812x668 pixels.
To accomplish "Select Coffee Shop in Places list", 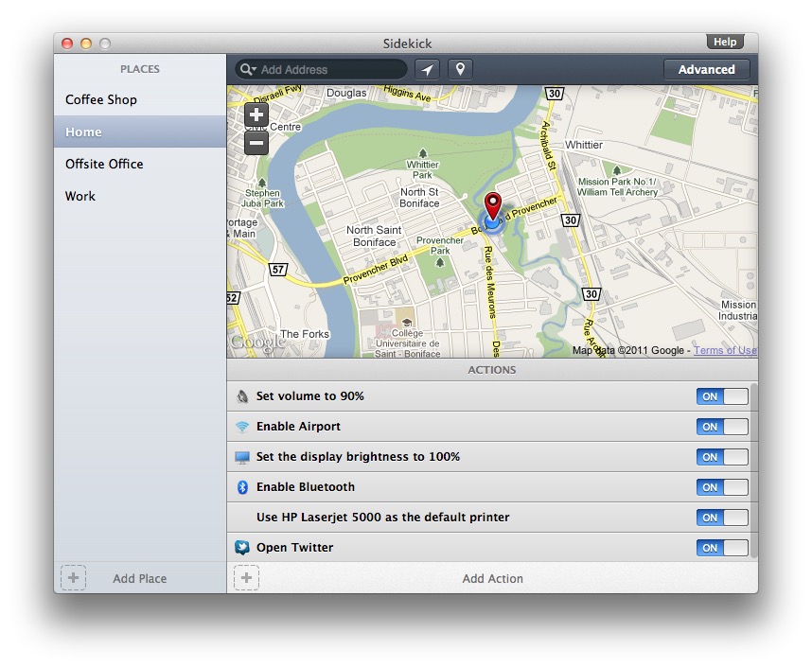I will click(101, 99).
